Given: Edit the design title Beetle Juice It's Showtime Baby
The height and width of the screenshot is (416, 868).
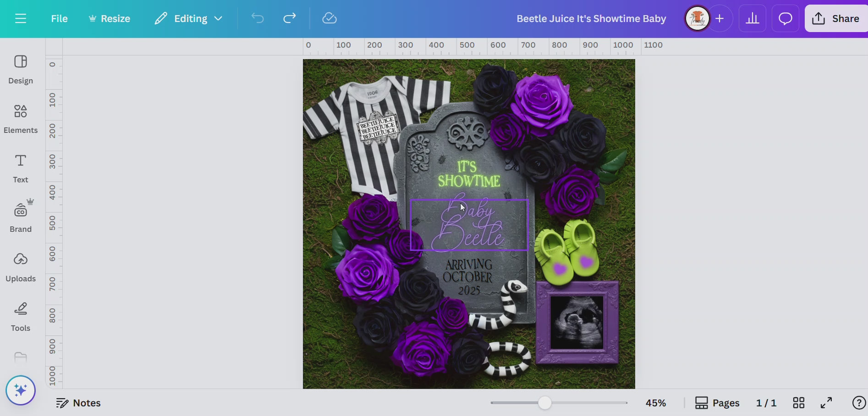Looking at the screenshot, I should pyautogui.click(x=591, y=18).
